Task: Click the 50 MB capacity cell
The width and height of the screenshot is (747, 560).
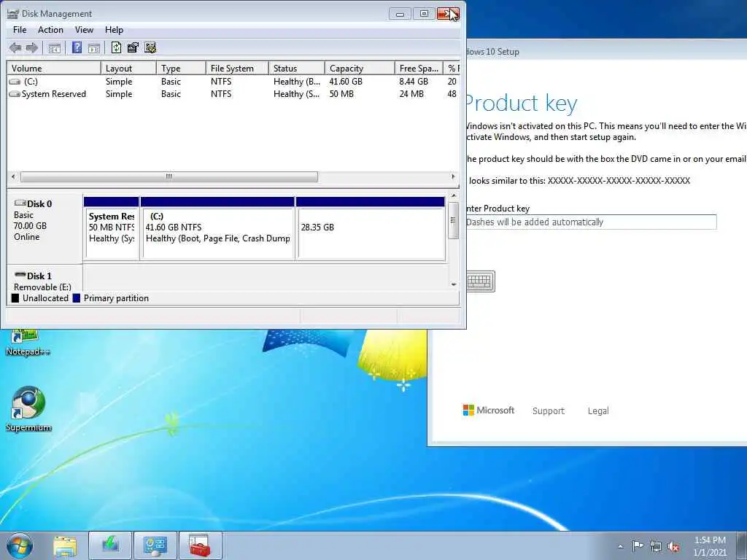Action: coord(341,94)
